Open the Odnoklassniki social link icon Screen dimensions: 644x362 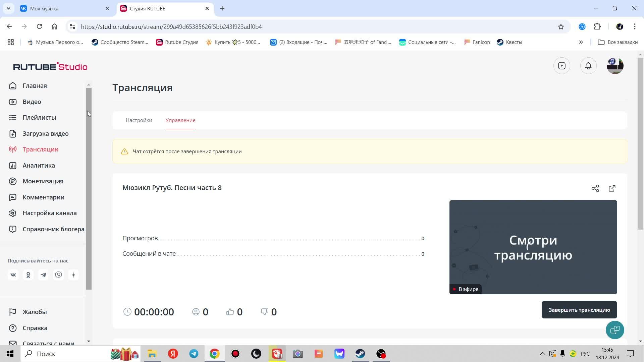tap(28, 275)
